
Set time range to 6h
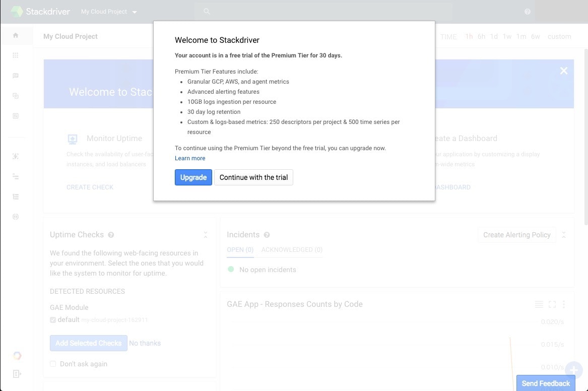click(482, 36)
